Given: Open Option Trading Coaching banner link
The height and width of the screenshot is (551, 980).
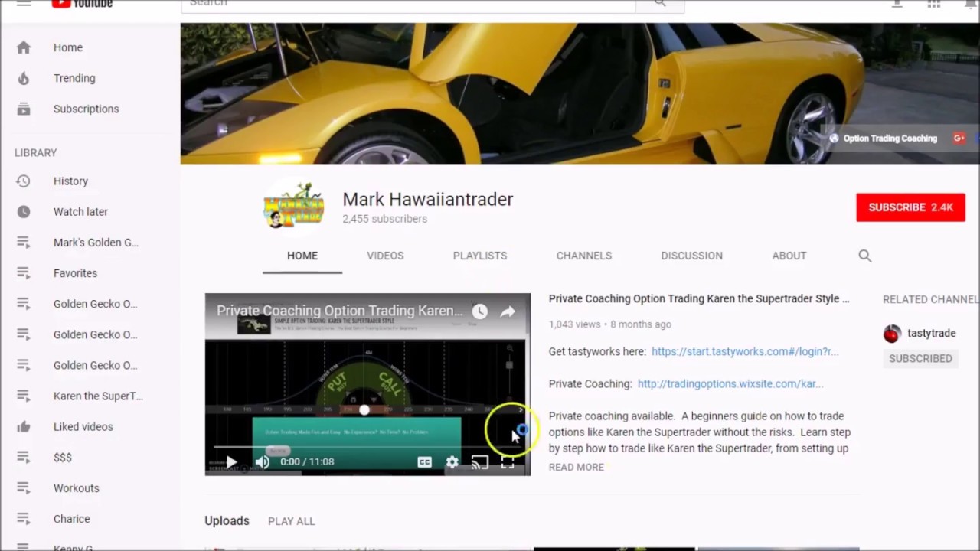Looking at the screenshot, I should coord(884,139).
